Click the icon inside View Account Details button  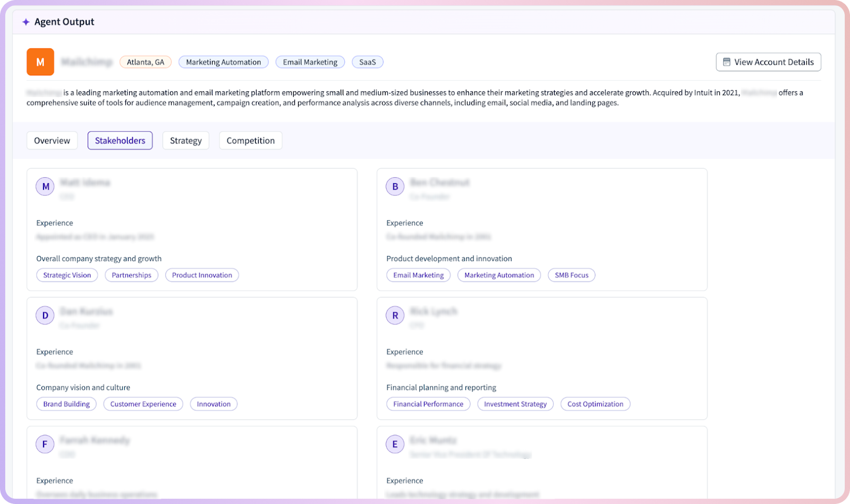(726, 62)
